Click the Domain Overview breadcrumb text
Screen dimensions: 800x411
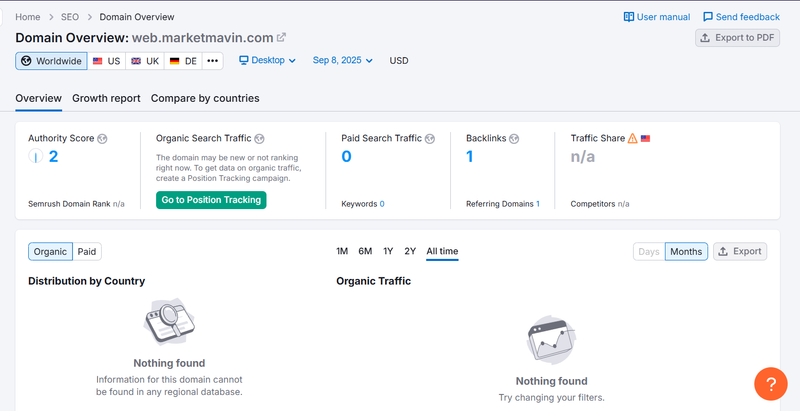coord(137,17)
